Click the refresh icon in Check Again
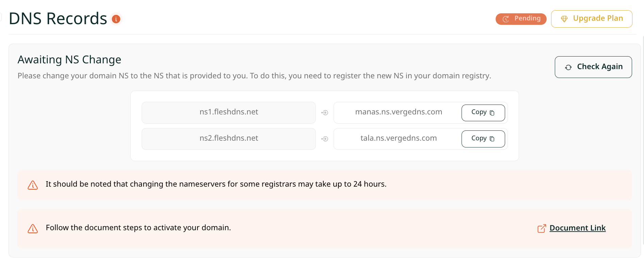This screenshot has width=644, height=267. [568, 67]
